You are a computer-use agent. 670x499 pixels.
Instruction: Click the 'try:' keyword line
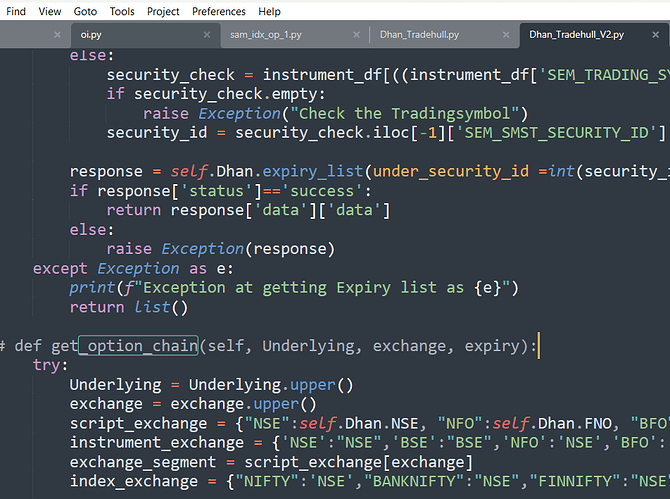(x=50, y=365)
